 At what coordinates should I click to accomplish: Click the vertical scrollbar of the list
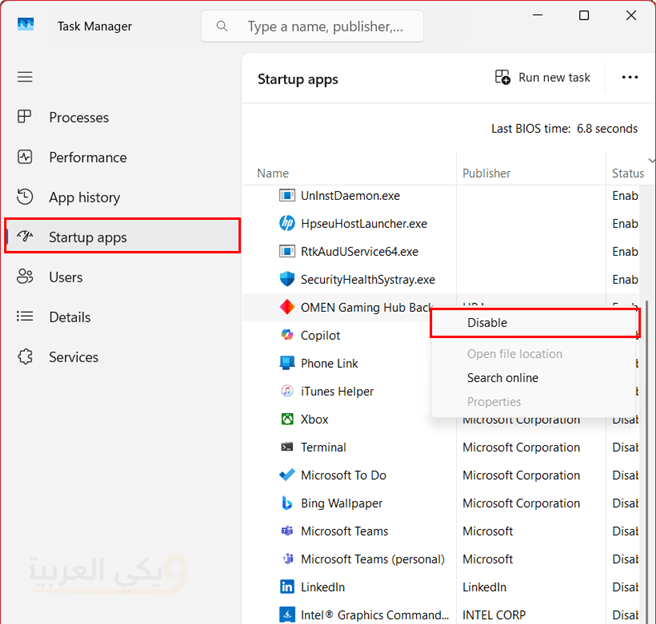pyautogui.click(x=648, y=460)
